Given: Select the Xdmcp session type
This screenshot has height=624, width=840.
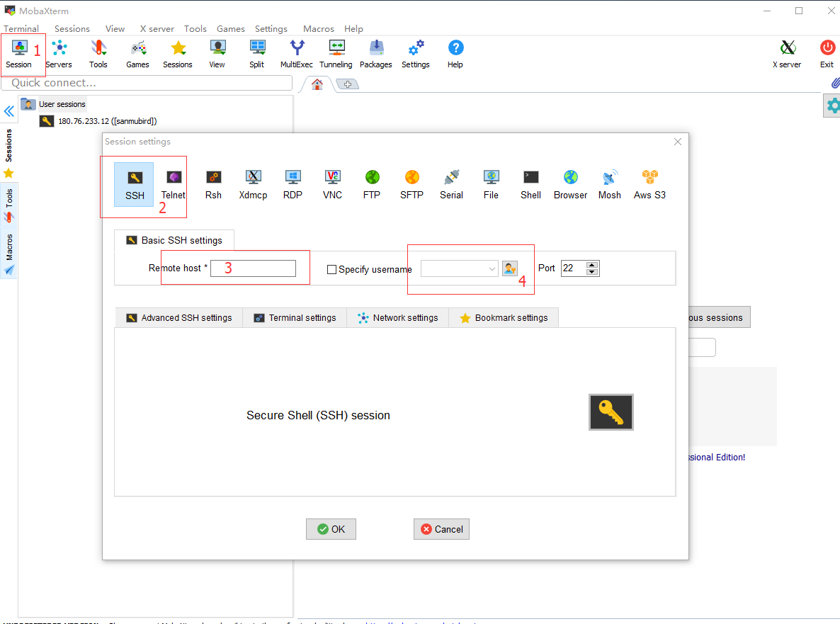Looking at the screenshot, I should tap(253, 185).
